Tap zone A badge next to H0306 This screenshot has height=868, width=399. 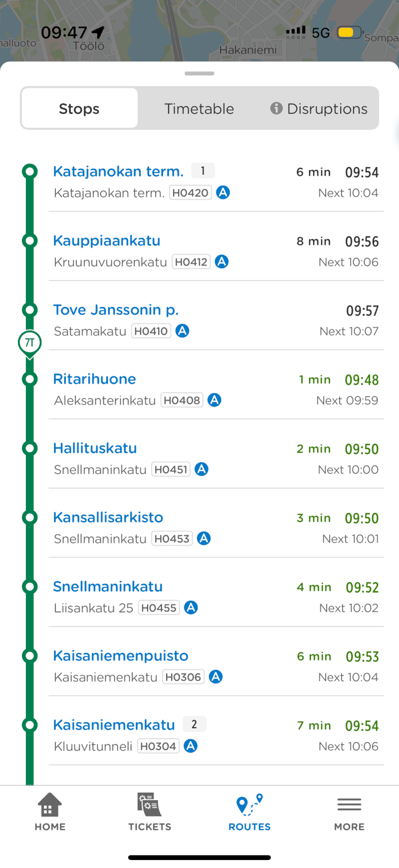coord(215,677)
